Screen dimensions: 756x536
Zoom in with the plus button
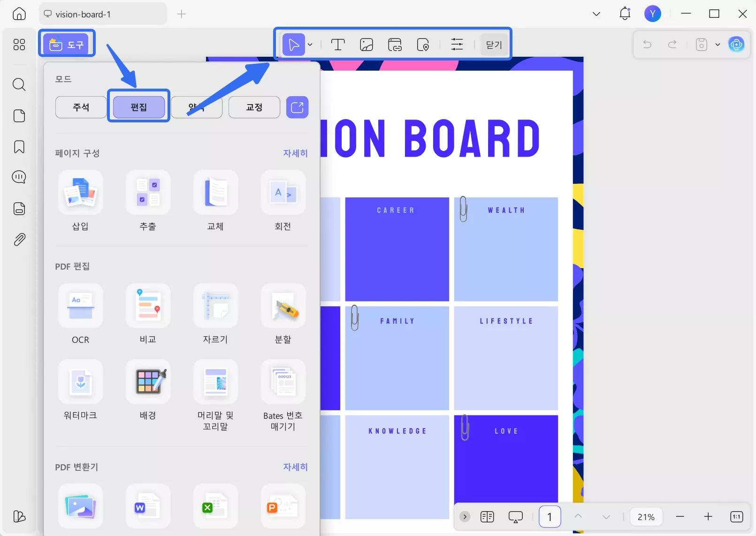tap(709, 517)
